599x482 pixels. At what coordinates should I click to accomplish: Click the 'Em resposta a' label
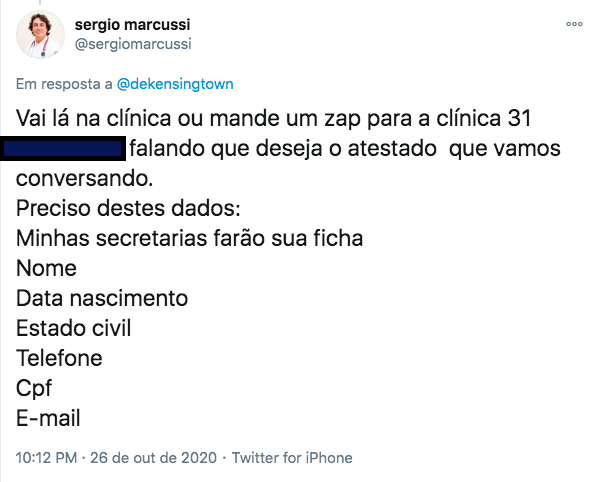coord(64,84)
